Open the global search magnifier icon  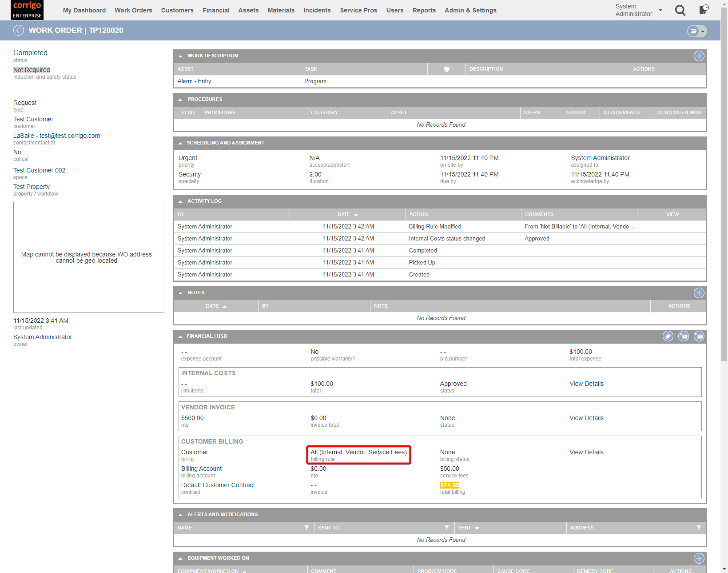680,10
